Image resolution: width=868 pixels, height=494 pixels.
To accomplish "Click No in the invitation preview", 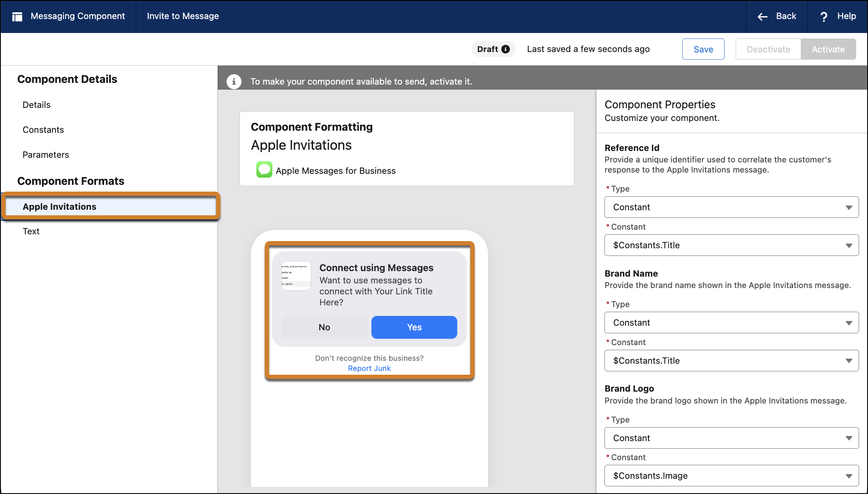I will coord(324,327).
